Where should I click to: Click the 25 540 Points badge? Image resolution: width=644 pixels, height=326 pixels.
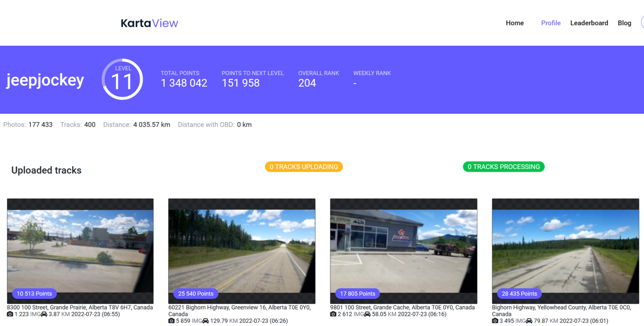[x=195, y=294]
